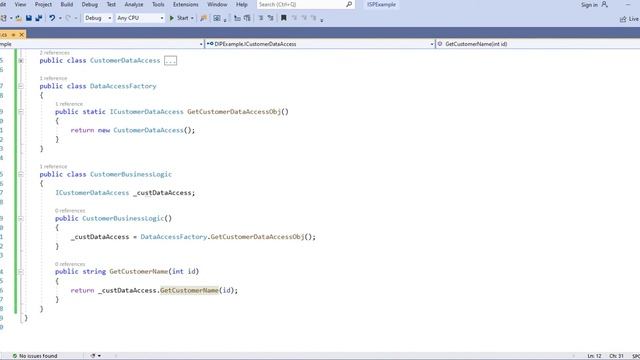Image resolution: width=640 pixels, height=360 pixels.
Task: Click the Save file icon
Action: point(29,18)
